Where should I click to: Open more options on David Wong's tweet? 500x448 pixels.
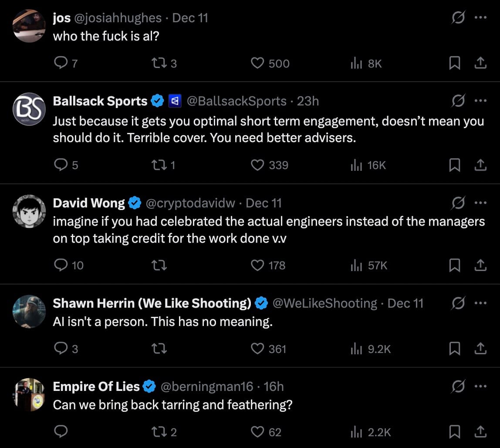[x=480, y=203]
